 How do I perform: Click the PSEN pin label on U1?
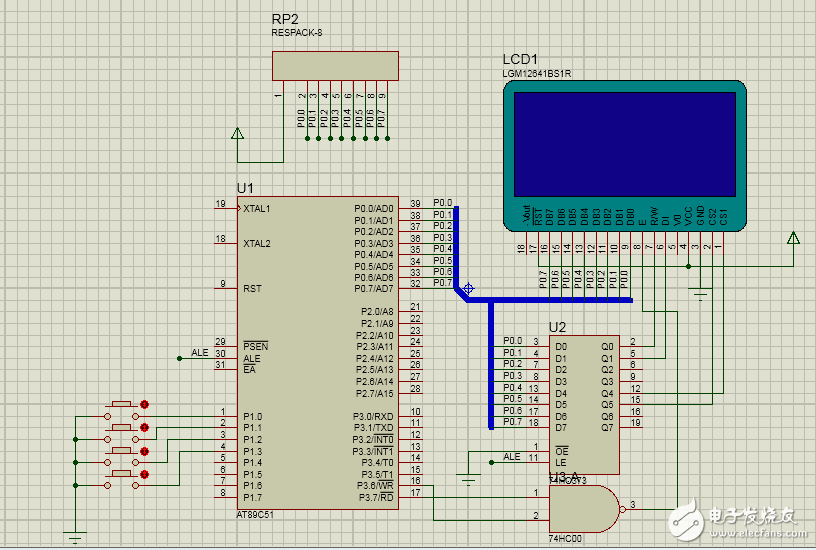(256, 347)
